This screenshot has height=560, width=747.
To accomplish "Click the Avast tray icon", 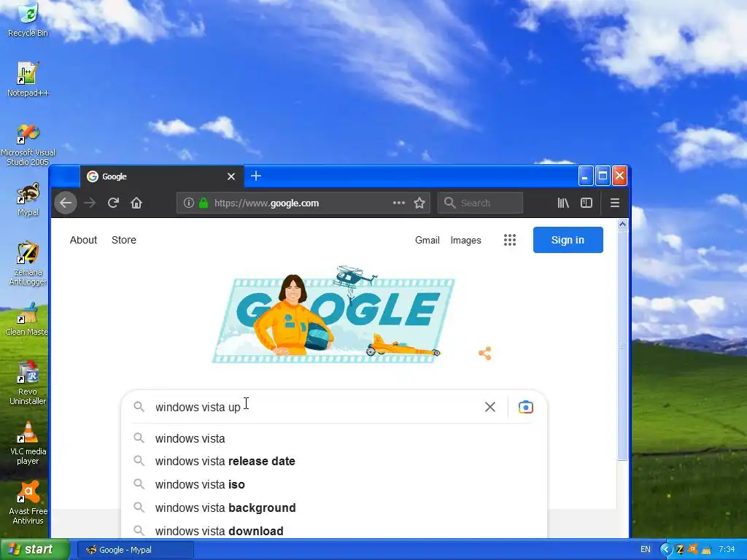I will point(693,550).
